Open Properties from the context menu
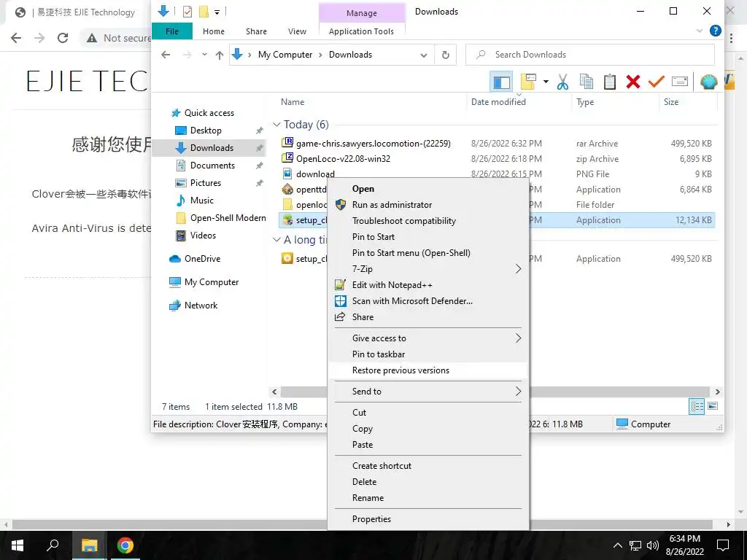747x560 pixels. [x=428, y=519]
